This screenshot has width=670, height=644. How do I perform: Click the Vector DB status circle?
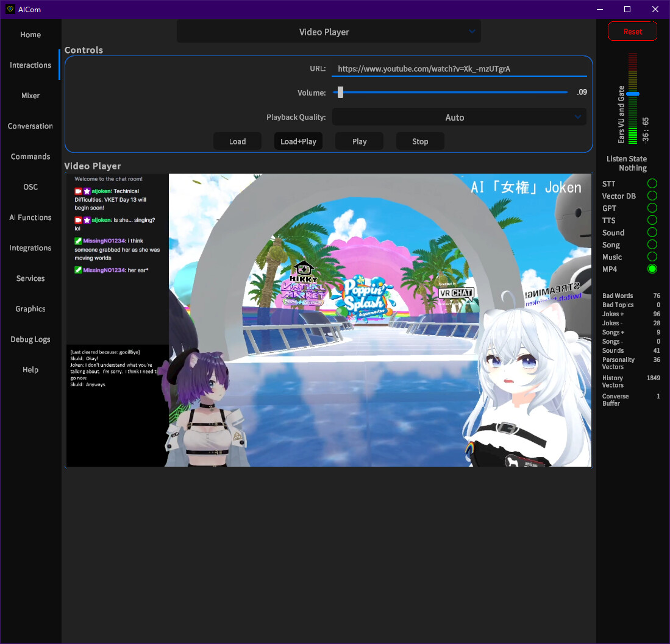pyautogui.click(x=652, y=196)
